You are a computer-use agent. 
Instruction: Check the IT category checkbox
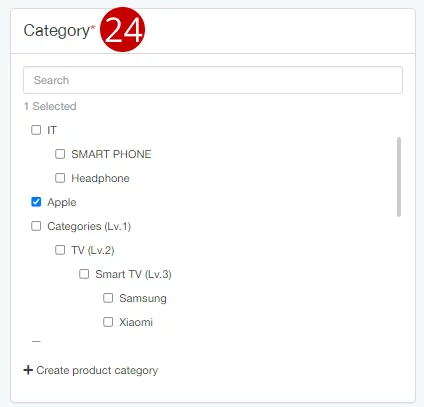tap(36, 130)
